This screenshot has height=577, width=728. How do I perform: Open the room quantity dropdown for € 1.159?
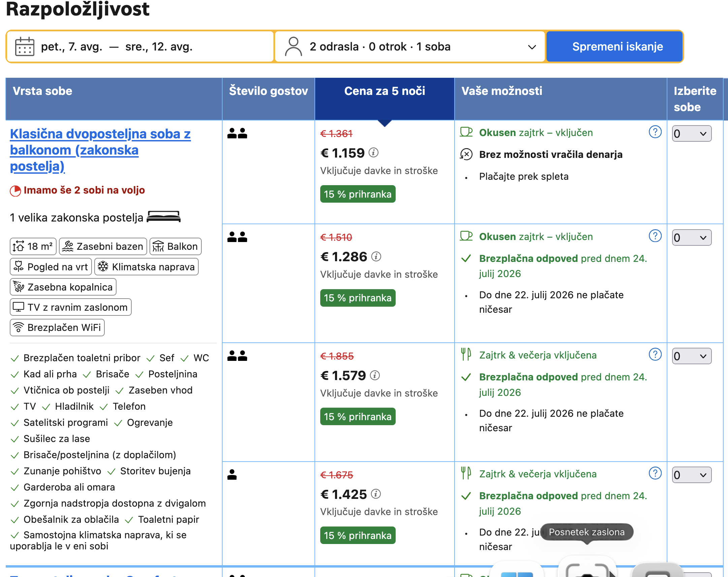(692, 134)
